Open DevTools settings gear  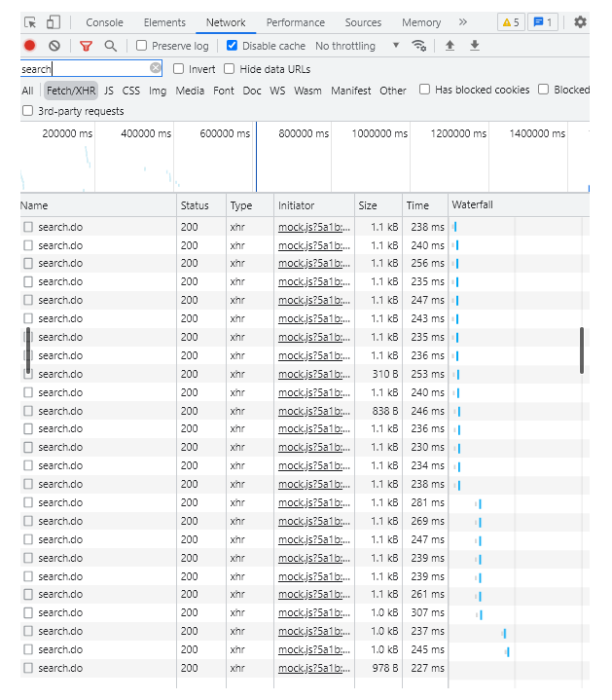pos(581,22)
